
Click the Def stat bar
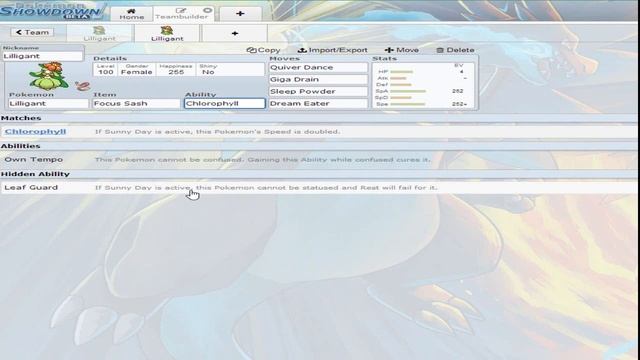tap(401, 84)
